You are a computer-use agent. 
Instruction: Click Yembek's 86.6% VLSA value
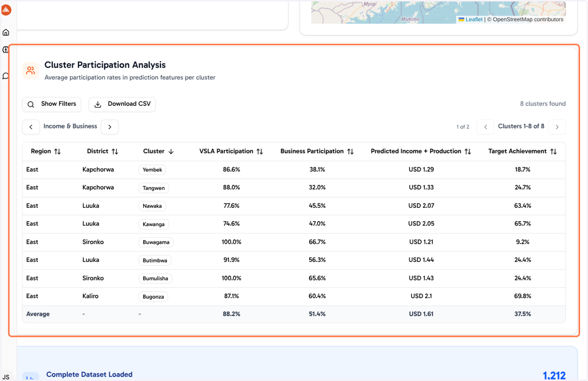tap(231, 170)
